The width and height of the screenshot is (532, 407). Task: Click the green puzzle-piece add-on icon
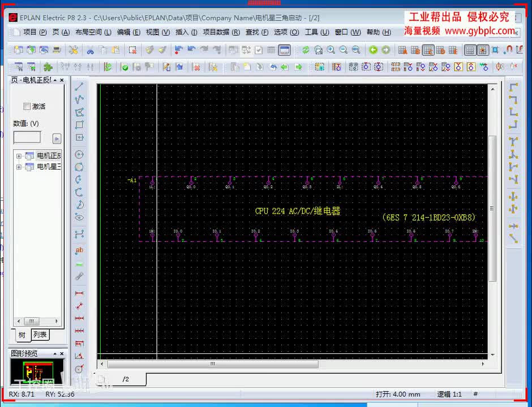point(48,67)
